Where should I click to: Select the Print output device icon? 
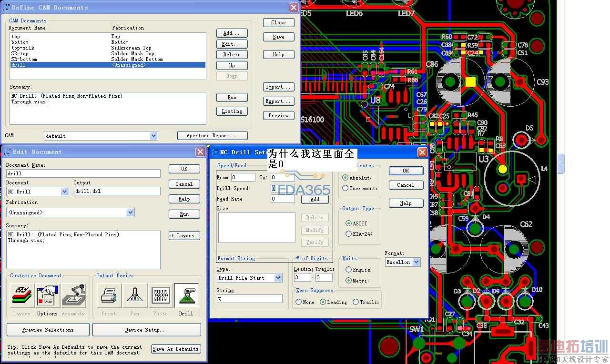109,296
